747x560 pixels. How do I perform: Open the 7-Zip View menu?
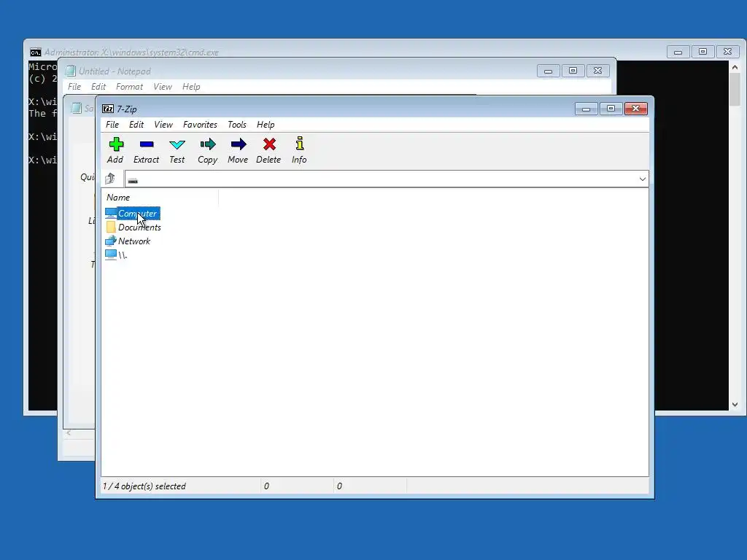coord(163,125)
